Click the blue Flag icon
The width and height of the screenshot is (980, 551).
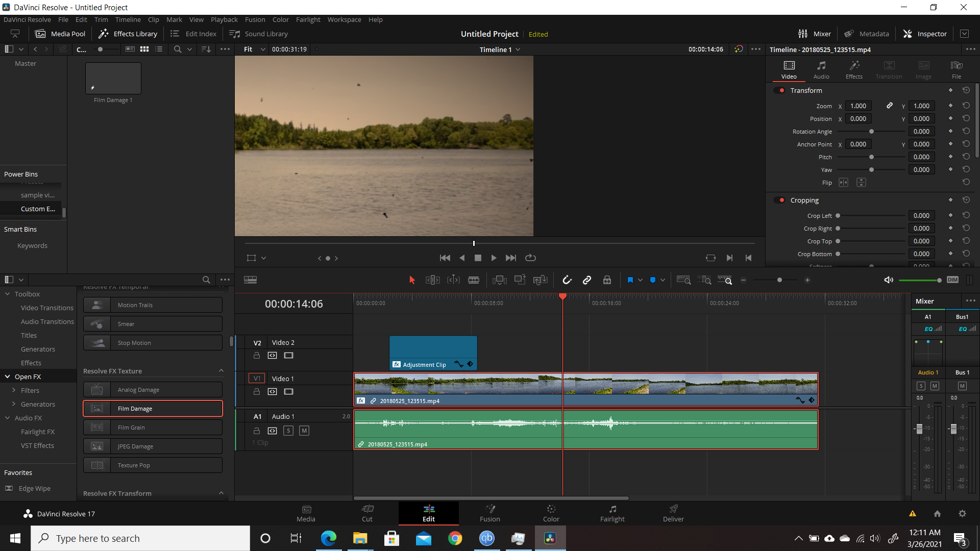[x=630, y=280]
